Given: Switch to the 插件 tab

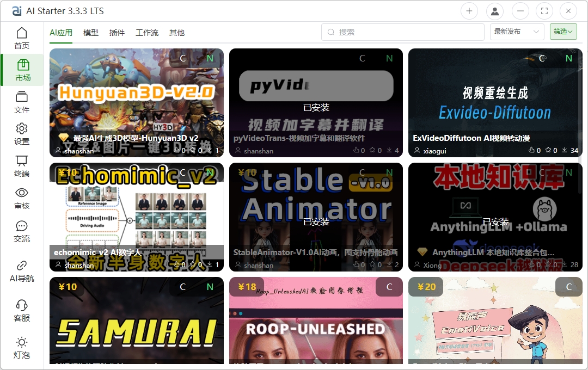Looking at the screenshot, I should [117, 33].
